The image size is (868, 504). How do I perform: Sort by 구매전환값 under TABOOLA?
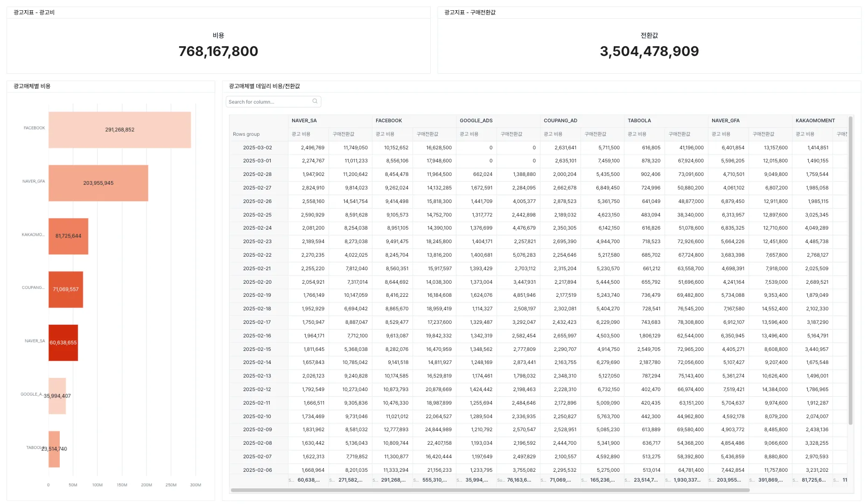679,134
